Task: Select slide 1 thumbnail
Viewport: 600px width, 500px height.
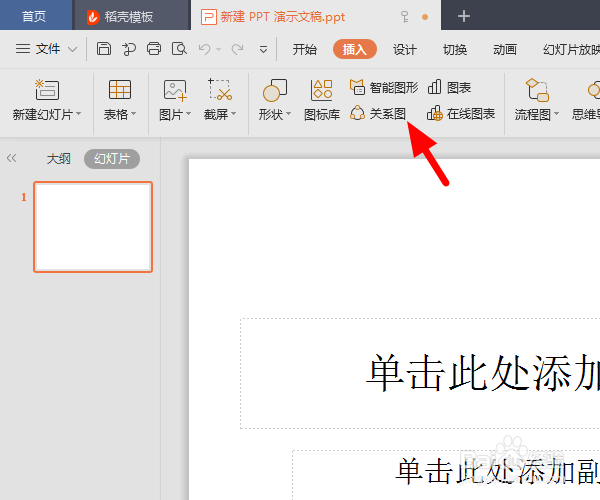Action: pyautogui.click(x=93, y=227)
